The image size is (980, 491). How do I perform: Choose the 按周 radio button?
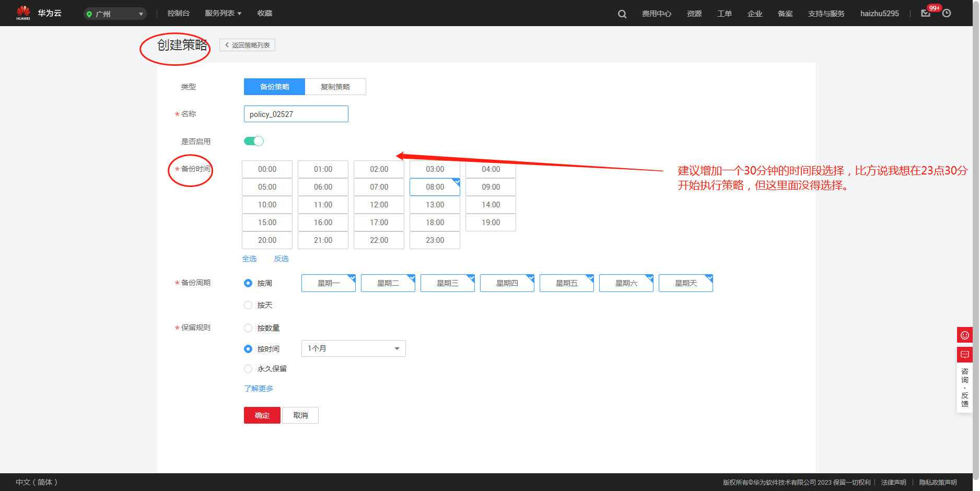click(x=248, y=283)
